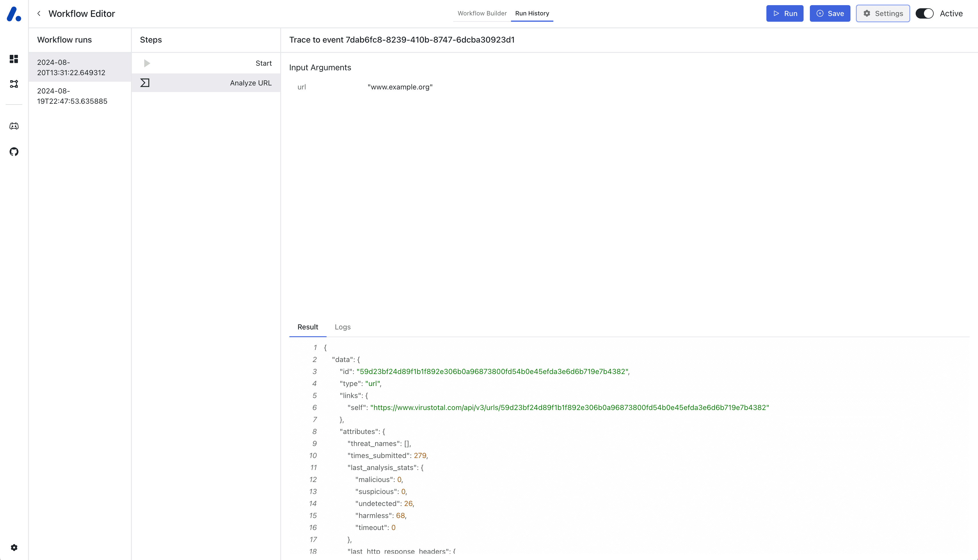The width and height of the screenshot is (978, 560).
Task: Select the Run History tab
Action: point(532,13)
